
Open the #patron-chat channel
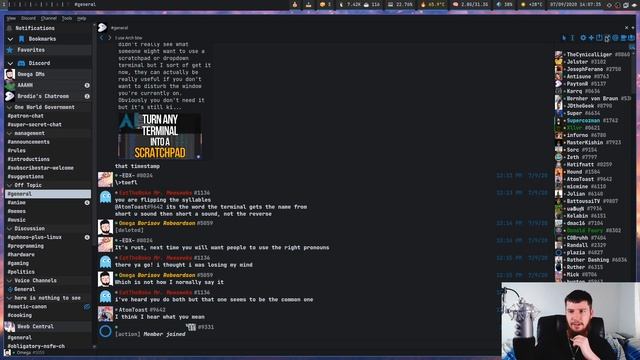pos(25,116)
